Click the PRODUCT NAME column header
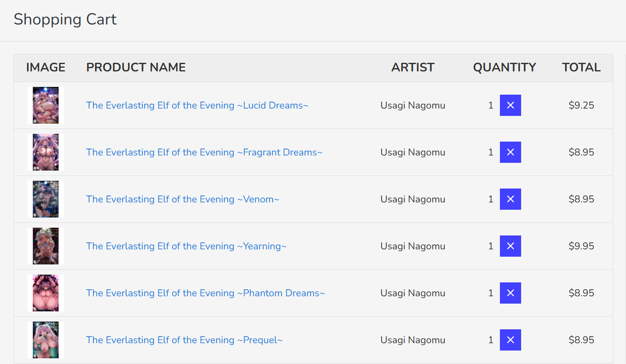Viewport: 626px width, 364px height. click(136, 67)
